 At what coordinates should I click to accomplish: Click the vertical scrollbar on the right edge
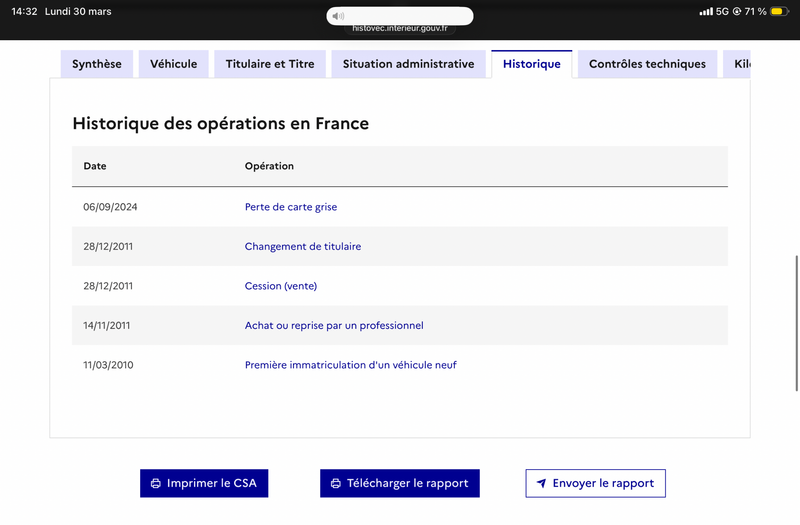[x=796, y=320]
